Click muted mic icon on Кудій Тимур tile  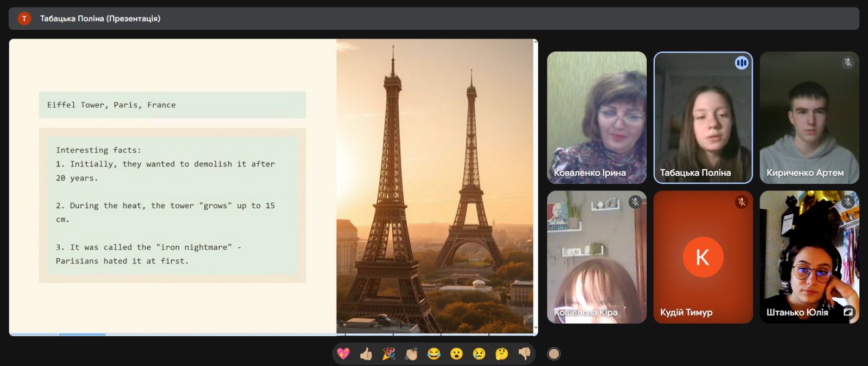[741, 202]
